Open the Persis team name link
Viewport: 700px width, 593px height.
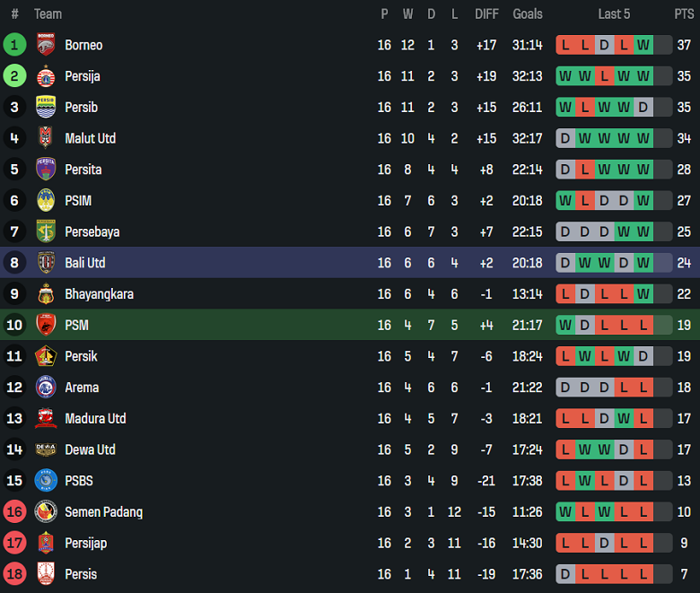coord(81,574)
